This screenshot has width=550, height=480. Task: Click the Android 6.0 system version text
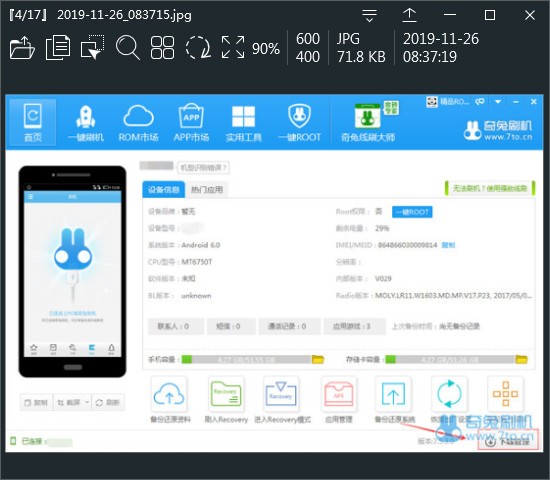pyautogui.click(x=201, y=245)
